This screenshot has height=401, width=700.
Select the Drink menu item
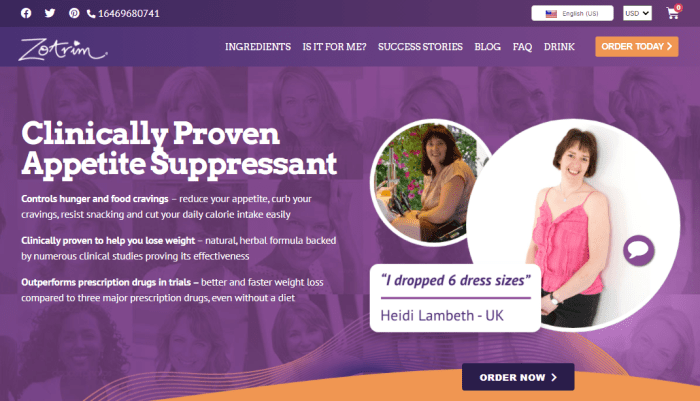click(559, 47)
